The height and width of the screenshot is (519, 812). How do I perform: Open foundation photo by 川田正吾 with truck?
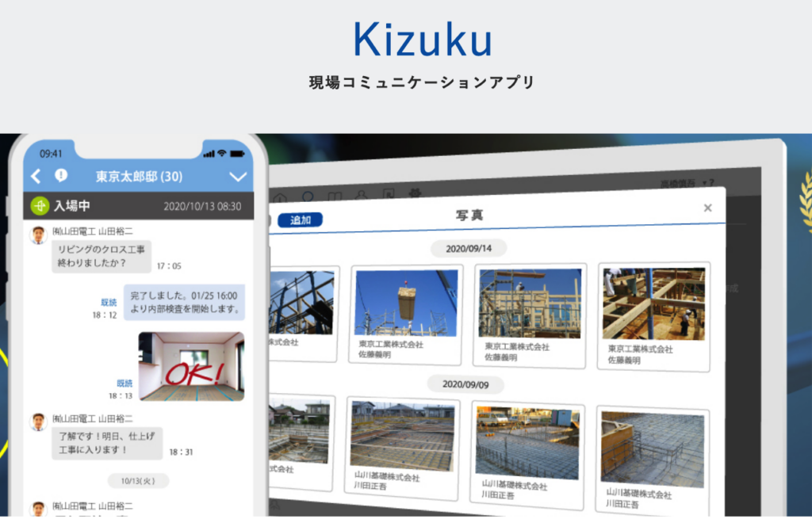tap(527, 442)
